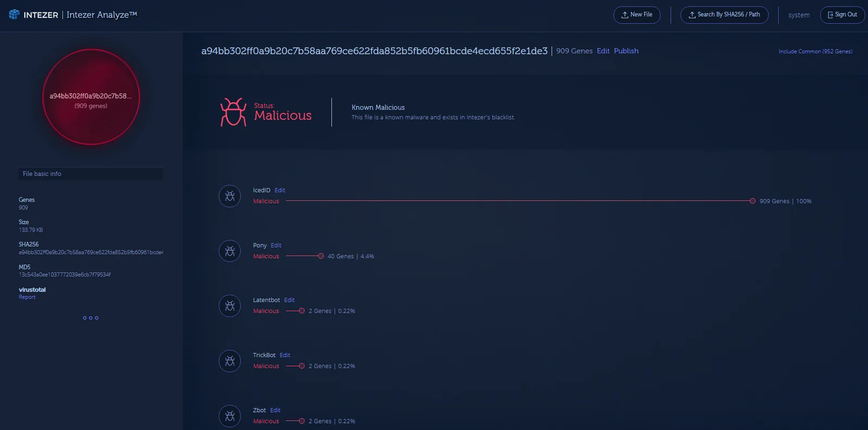This screenshot has width=868, height=430.
Task: Click Pony 40 Genes bar endpoint
Action: click(321, 256)
